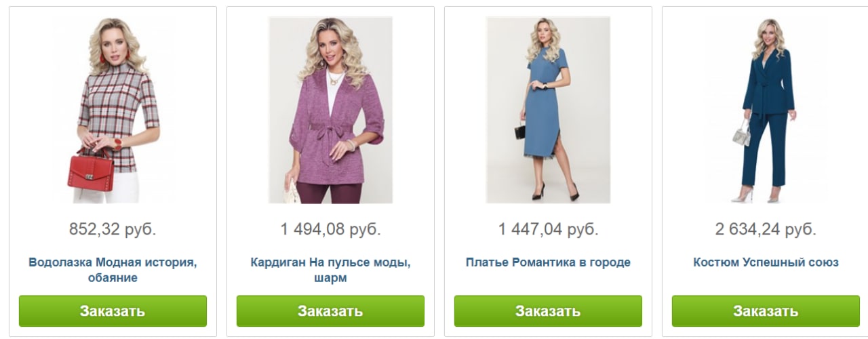Click Заказать under the cardigan for 1 494,08 руб.
Viewport: 868px width, 339px height.
330,311
